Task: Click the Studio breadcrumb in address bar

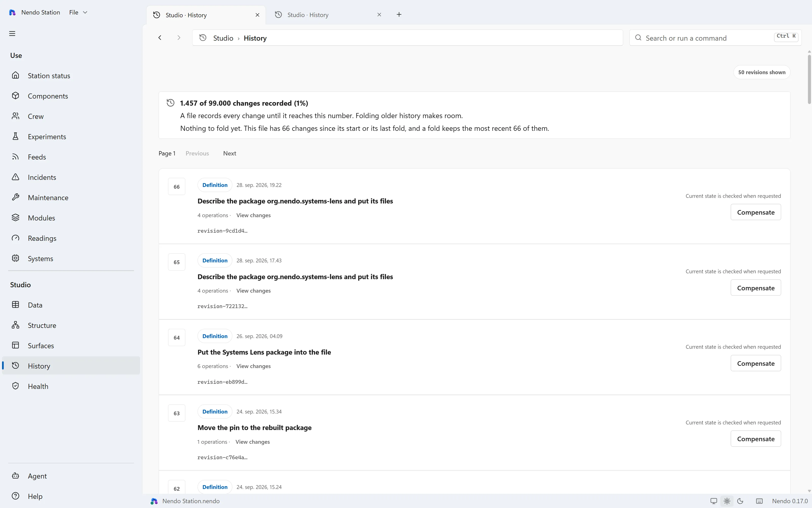Action: click(223, 38)
